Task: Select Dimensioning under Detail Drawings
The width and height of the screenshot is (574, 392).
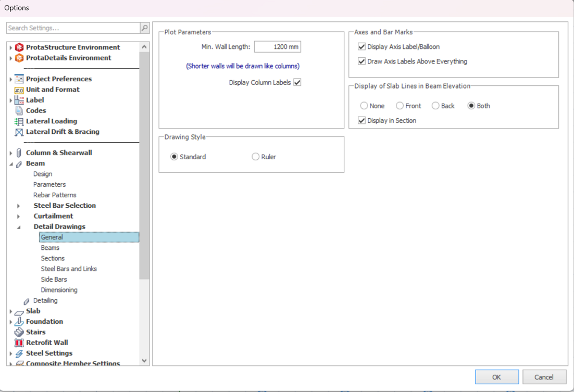Action: [x=59, y=290]
